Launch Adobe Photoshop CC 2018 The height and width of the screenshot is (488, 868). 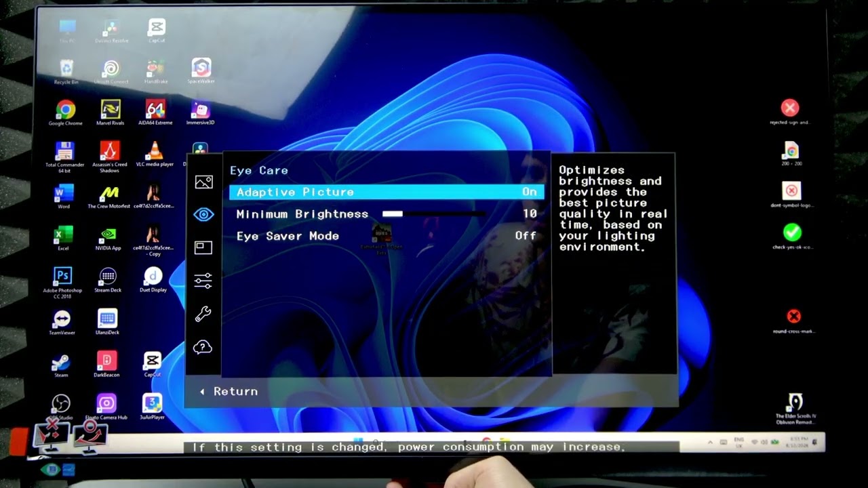(62, 283)
